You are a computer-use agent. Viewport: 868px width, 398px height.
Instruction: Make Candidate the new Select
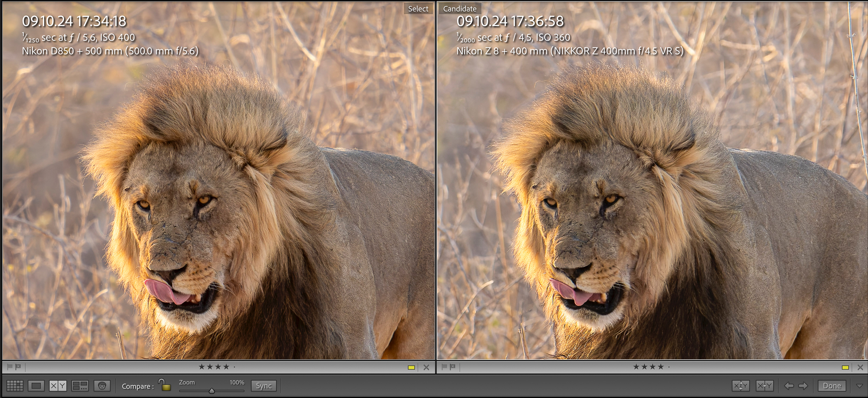coord(764,386)
